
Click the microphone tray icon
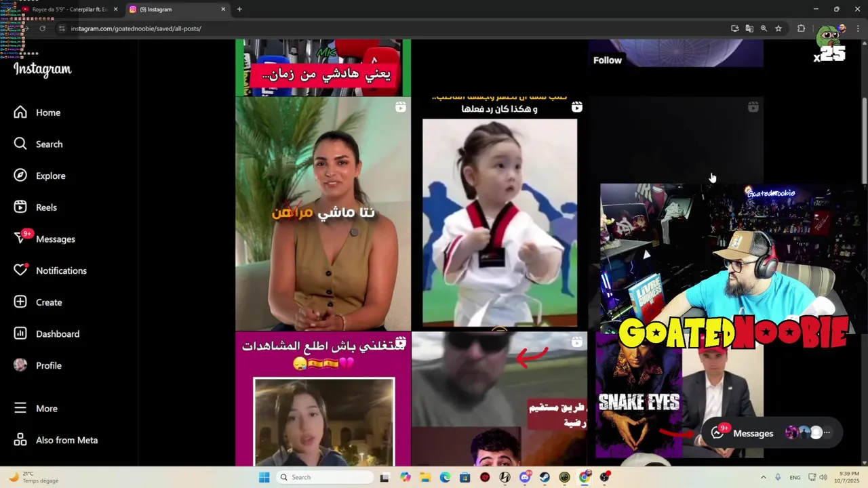[778, 477]
